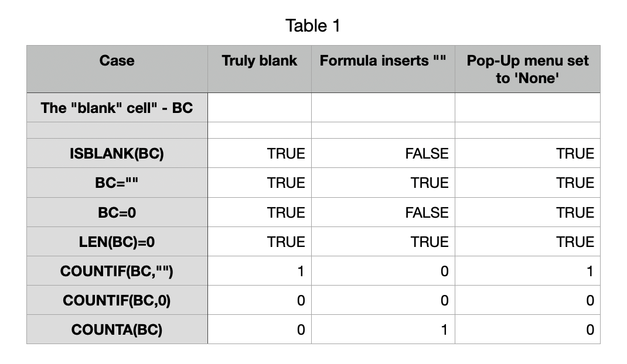627x364 pixels.
Task: Click FALSE in ISBLANK(BC) row
Action: pyautogui.click(x=427, y=154)
